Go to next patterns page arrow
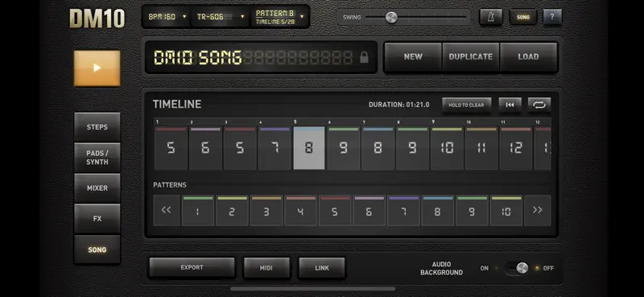 (537, 210)
